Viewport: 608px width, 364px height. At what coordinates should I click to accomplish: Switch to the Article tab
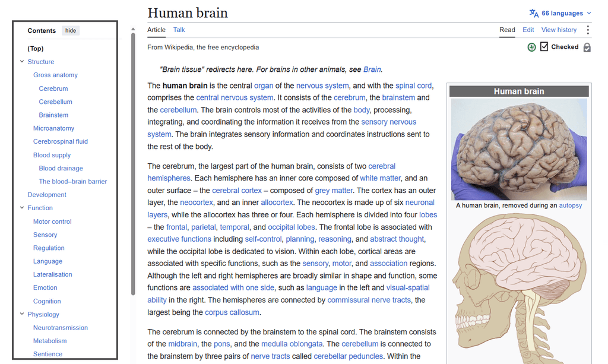[156, 30]
